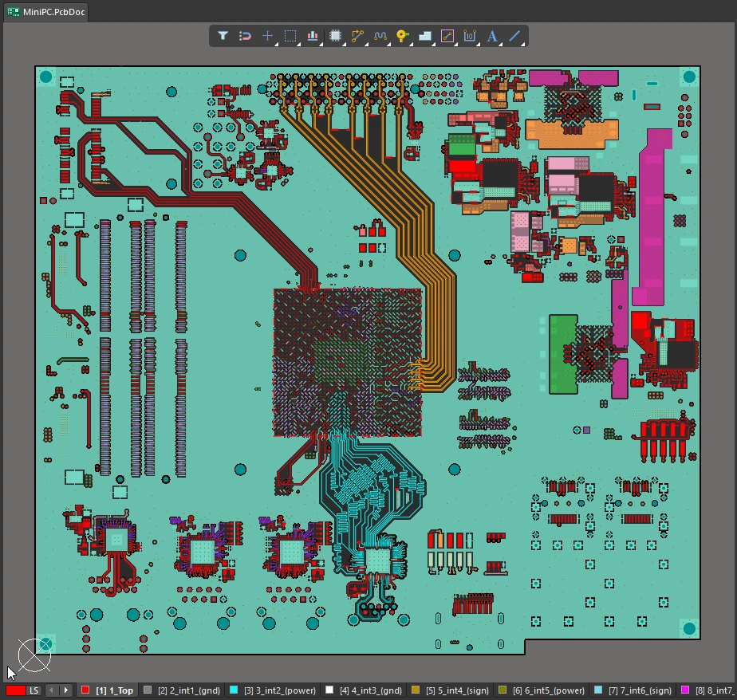Select the Place String text tool
The height and width of the screenshot is (700, 737).
(492, 36)
